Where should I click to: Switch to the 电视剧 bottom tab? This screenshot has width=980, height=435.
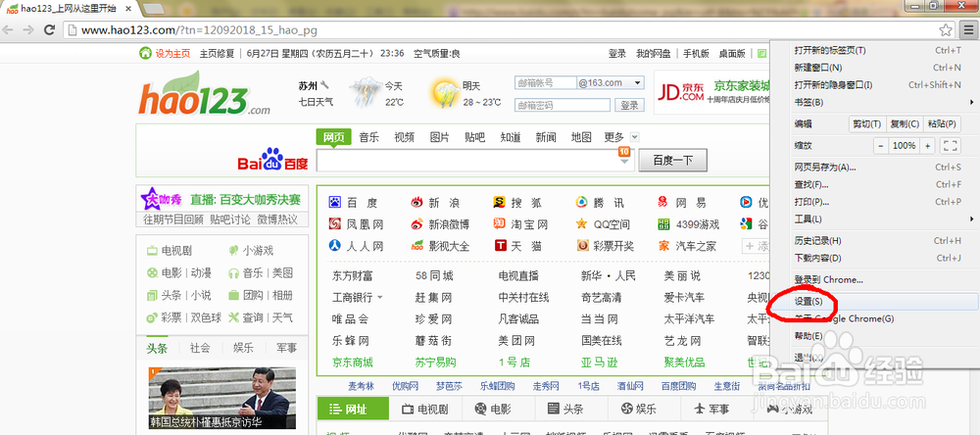(x=425, y=410)
